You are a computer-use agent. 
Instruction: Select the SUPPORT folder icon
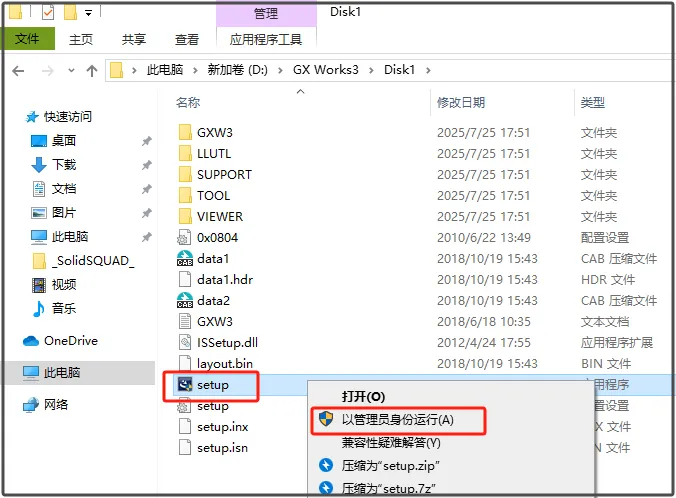click(x=185, y=175)
